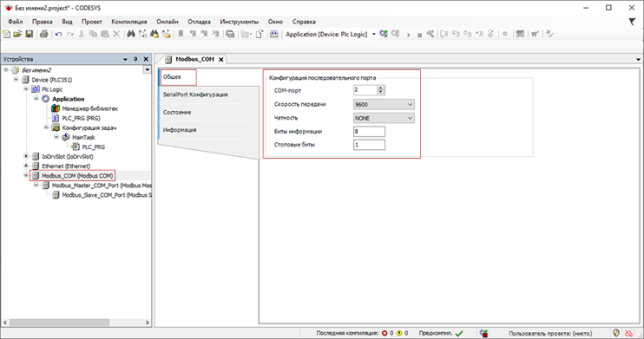The image size is (644, 339).
Task: Click the shopping cart store icon
Action: [x=535, y=34]
